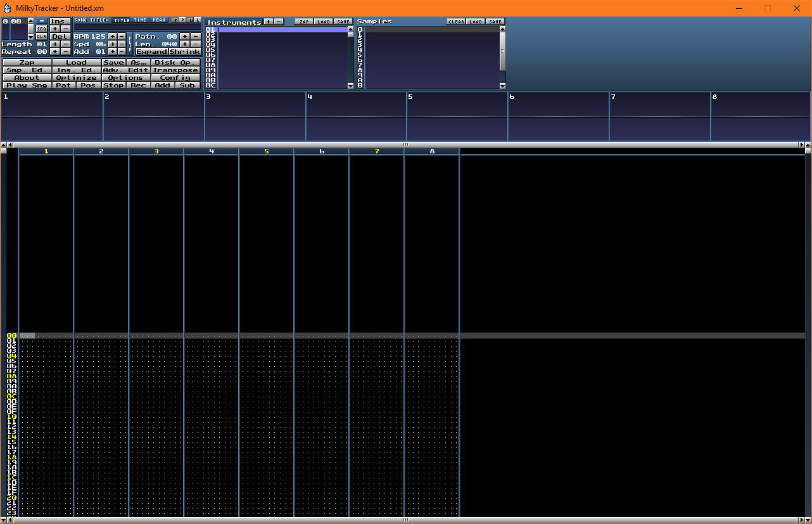
Task: Toggle the L live switch button
Action: tap(198, 20)
